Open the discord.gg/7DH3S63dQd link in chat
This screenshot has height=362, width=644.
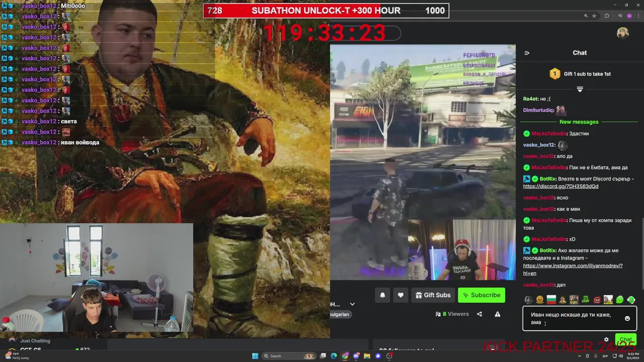(560, 187)
